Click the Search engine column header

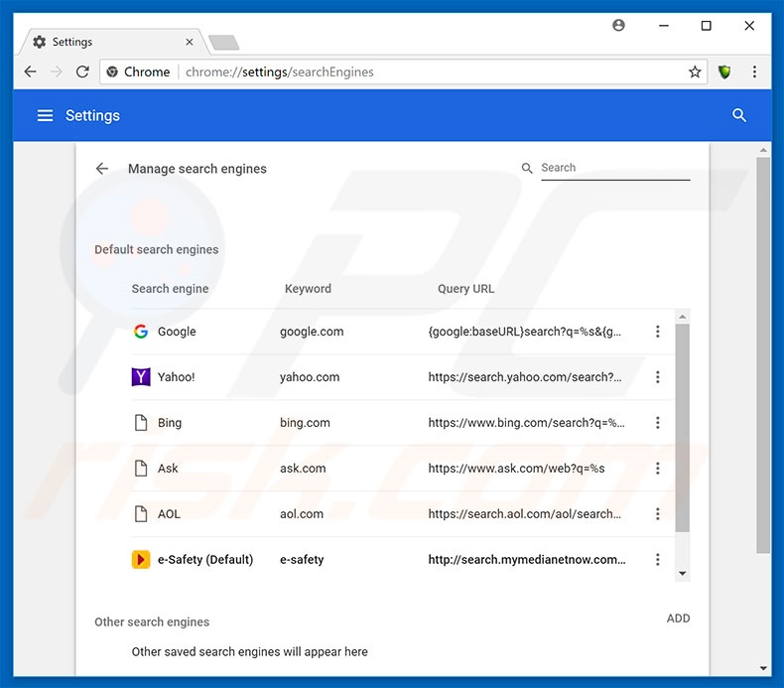pyautogui.click(x=170, y=289)
